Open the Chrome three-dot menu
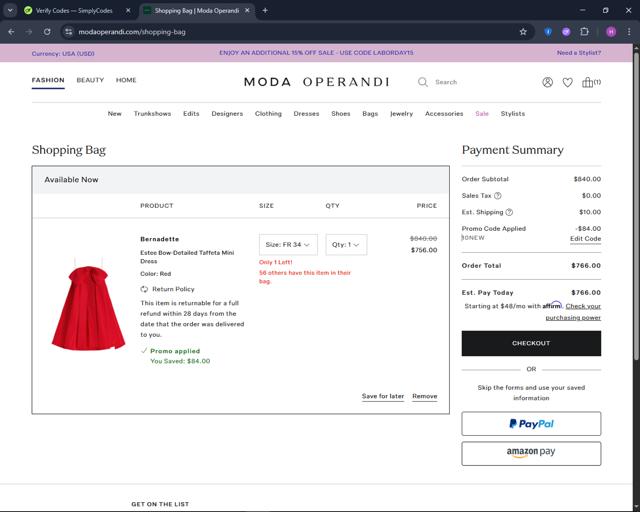 (629, 32)
